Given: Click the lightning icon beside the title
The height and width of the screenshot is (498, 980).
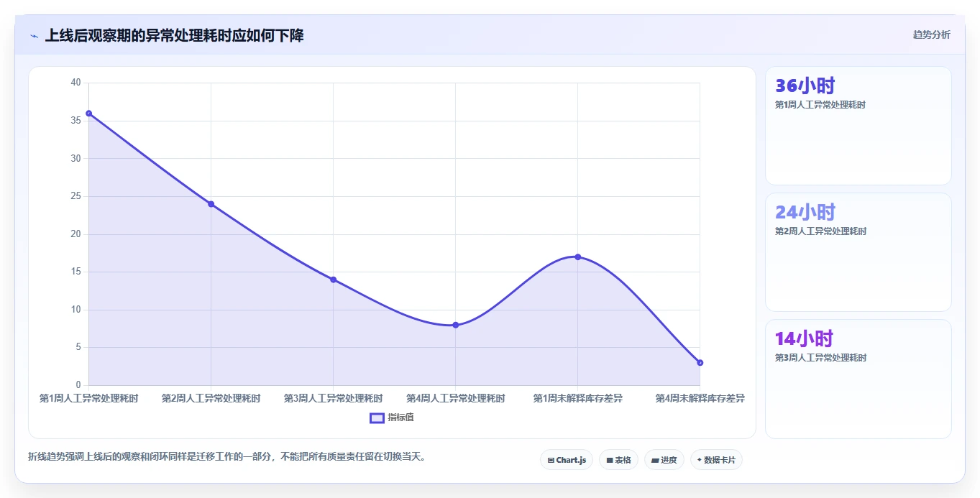Looking at the screenshot, I should coord(34,35).
